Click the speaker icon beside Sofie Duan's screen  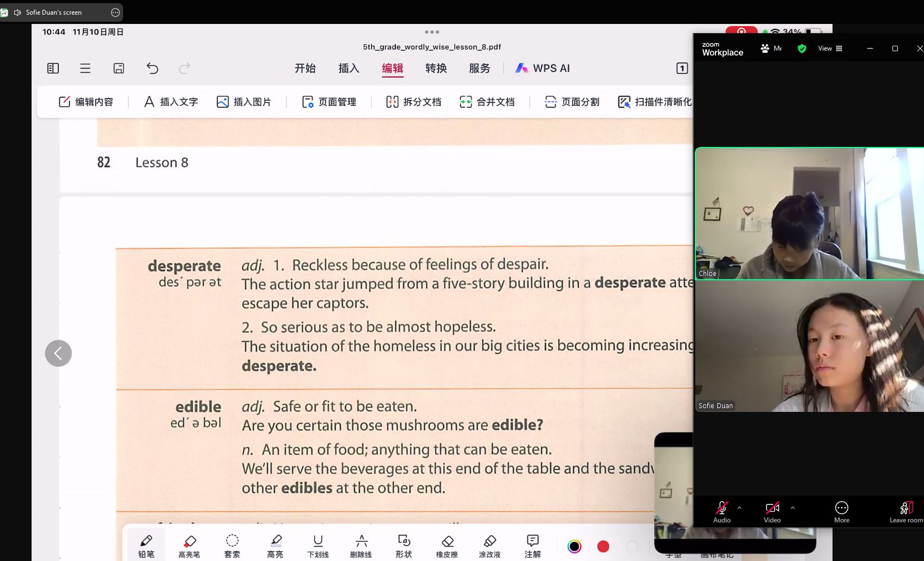click(x=17, y=13)
